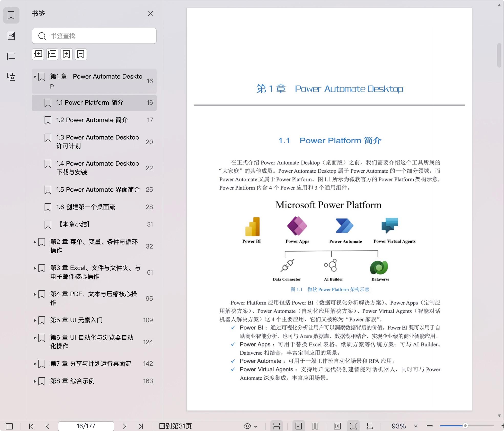This screenshot has height=431, width=504.
Task: Click 回到第31页 link
Action: click(175, 426)
